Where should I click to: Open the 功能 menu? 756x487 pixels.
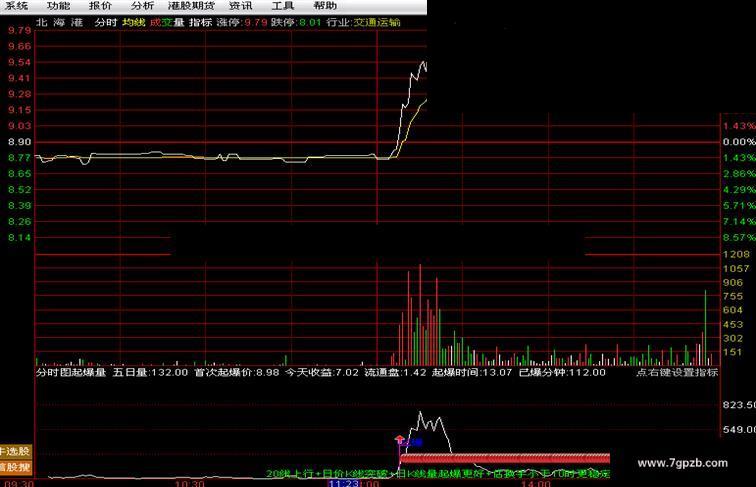[x=58, y=6]
